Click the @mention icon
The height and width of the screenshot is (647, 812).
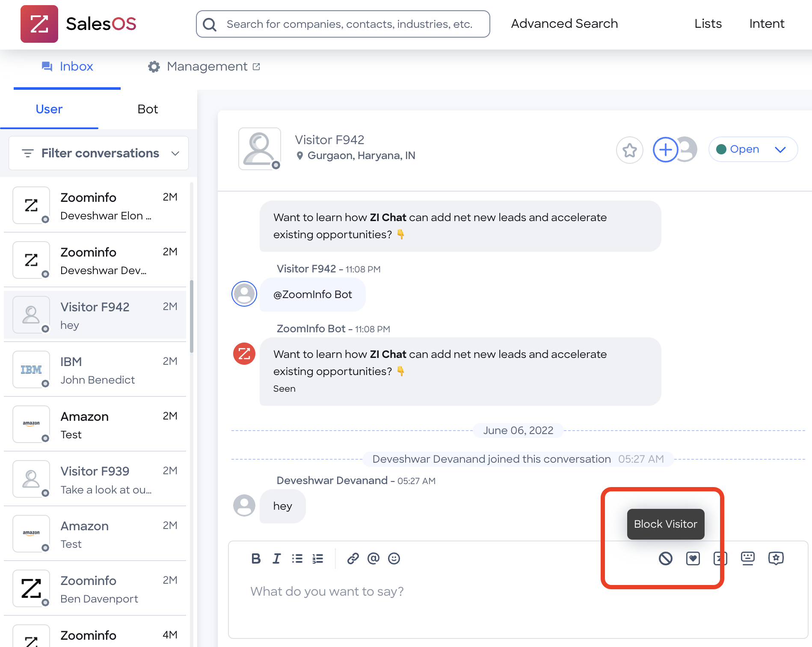point(373,558)
